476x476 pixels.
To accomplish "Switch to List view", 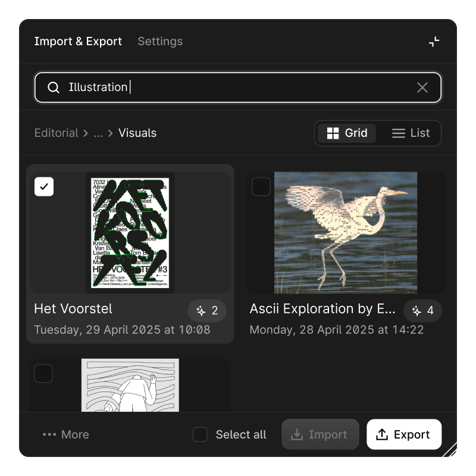I will click(411, 133).
